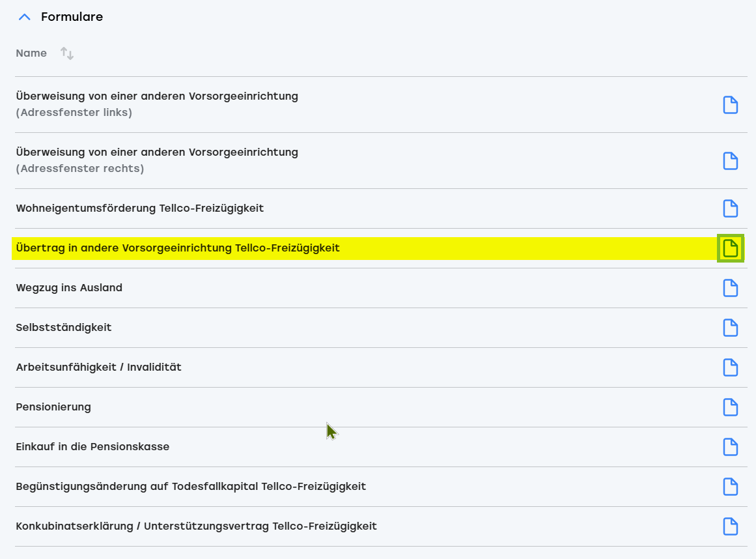Click the Name column header

pos(31,53)
